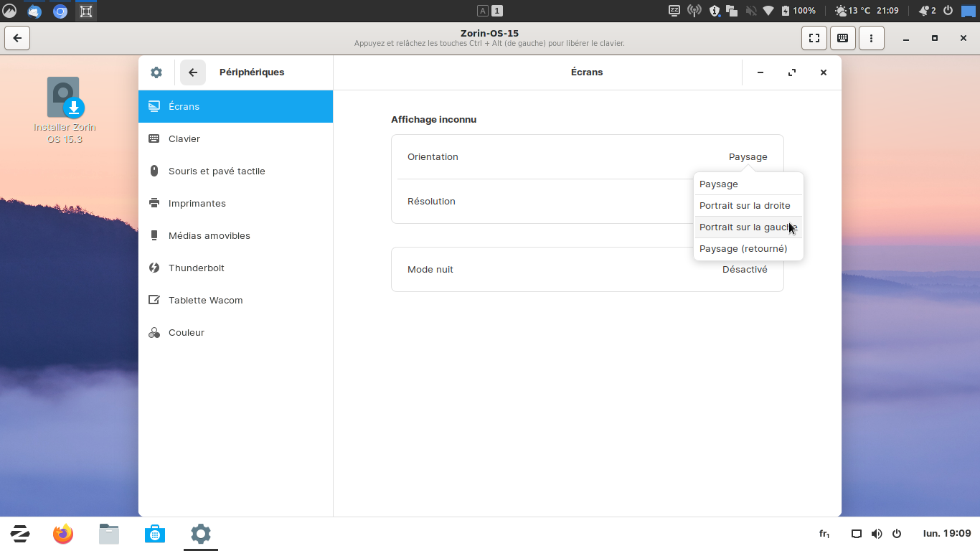Choose Paysage from orientation list

[719, 184]
